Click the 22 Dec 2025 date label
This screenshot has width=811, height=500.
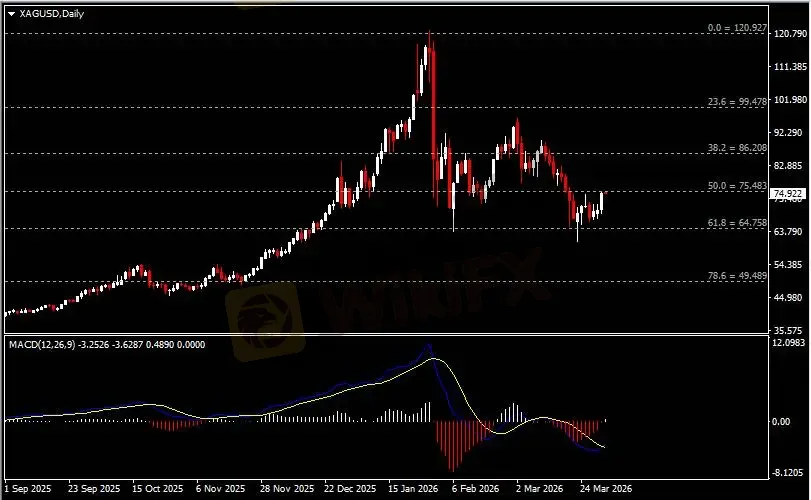coord(350,489)
